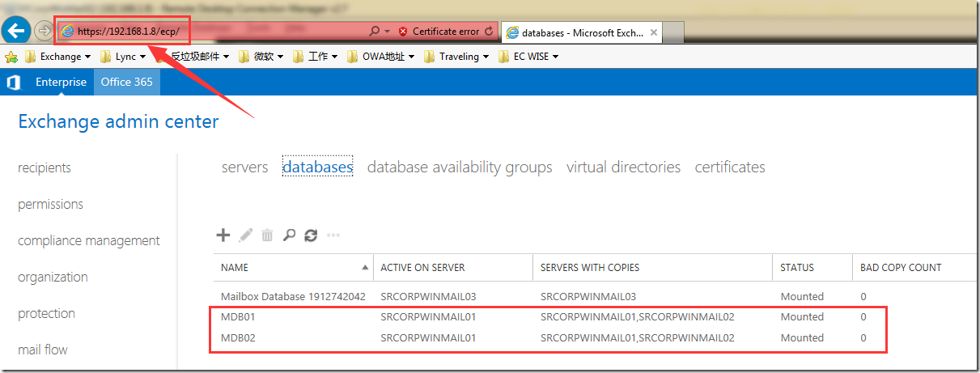Open organization in the left navigation
The image size is (980, 373).
[x=53, y=277]
